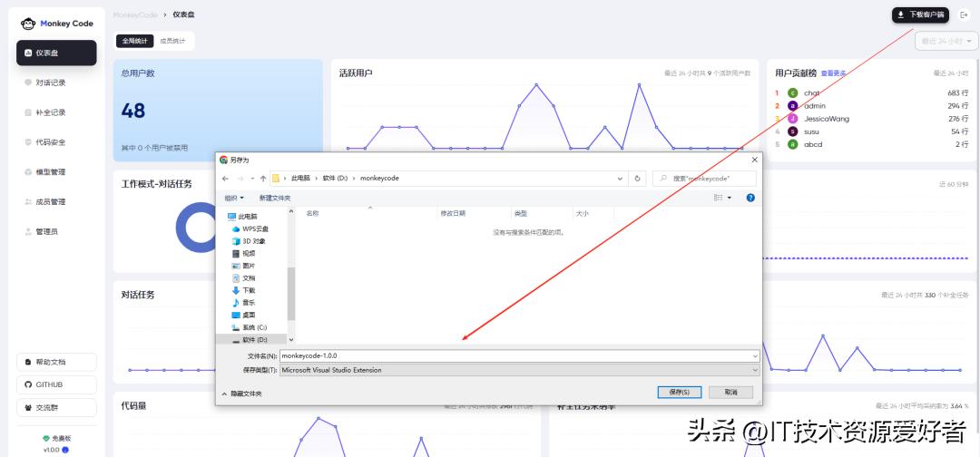980x457 pixels.
Task: Click the 保存(S) button
Action: (680, 392)
